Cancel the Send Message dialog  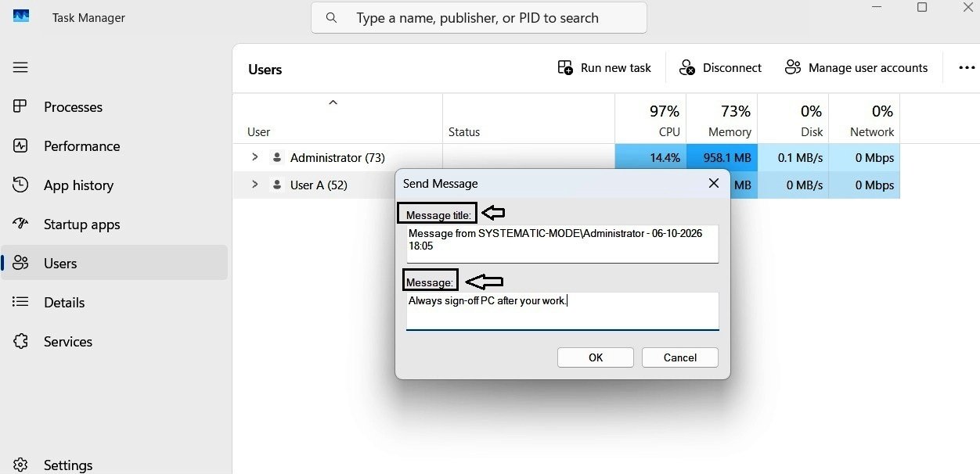point(680,357)
